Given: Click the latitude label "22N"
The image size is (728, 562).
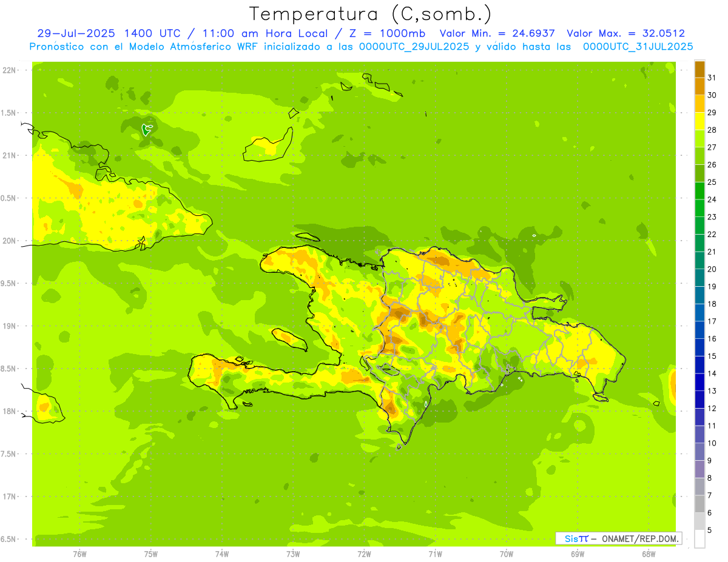Looking at the screenshot, I should [10, 70].
